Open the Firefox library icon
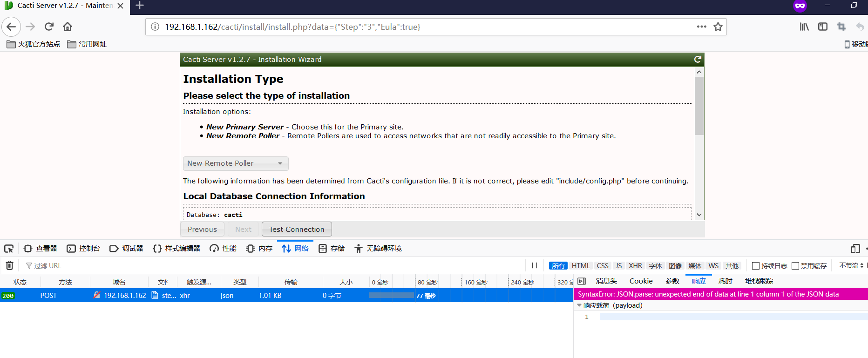Image resolution: width=868 pixels, height=358 pixels. point(804,27)
